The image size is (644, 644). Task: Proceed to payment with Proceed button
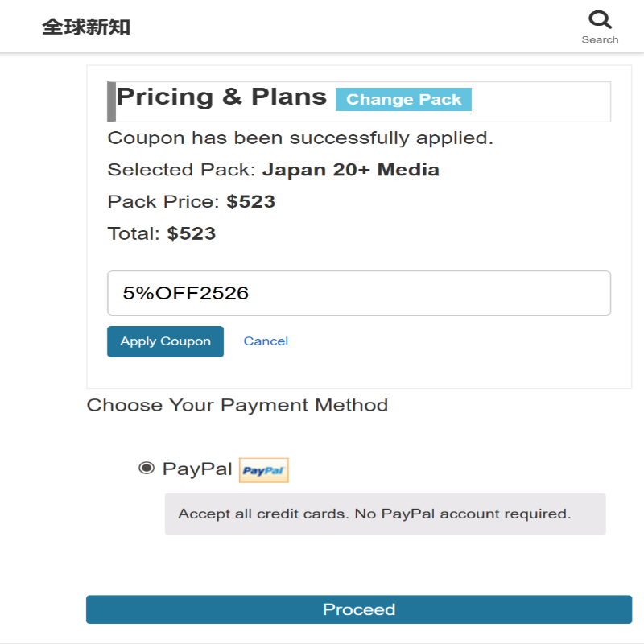coord(359,609)
